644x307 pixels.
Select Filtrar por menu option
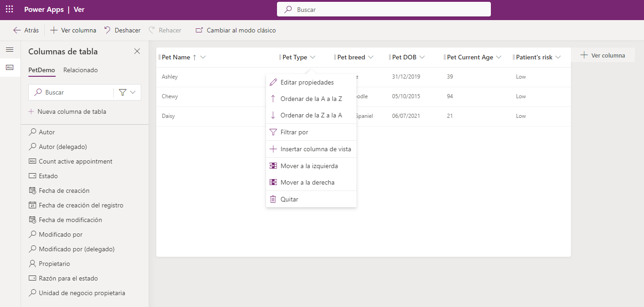point(311,132)
